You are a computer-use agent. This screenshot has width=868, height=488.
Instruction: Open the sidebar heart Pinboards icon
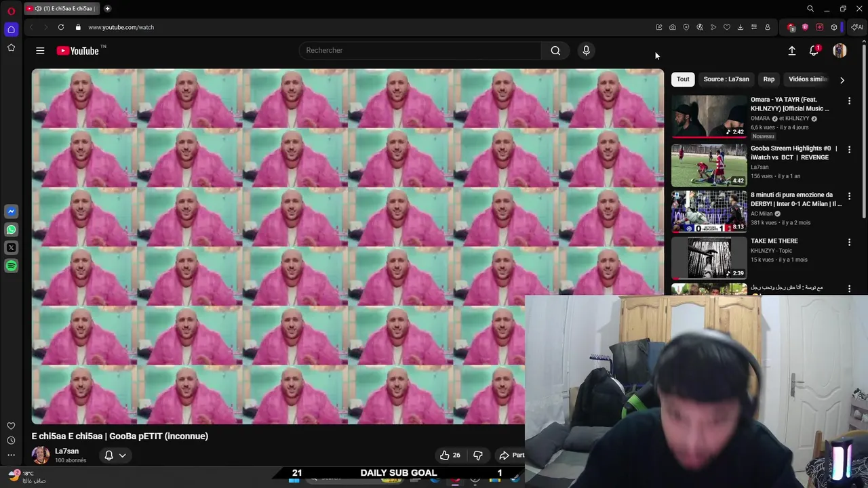[11, 426]
